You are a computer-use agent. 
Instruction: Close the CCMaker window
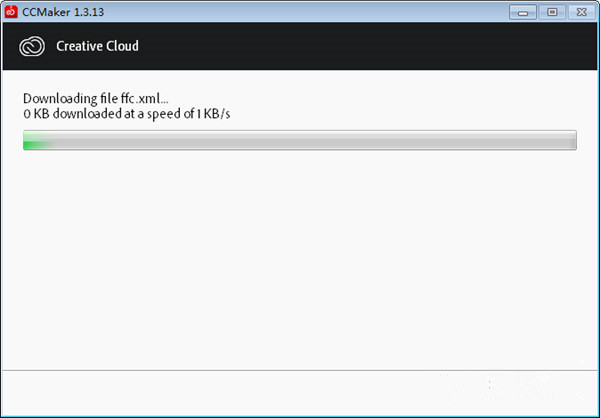[578, 12]
